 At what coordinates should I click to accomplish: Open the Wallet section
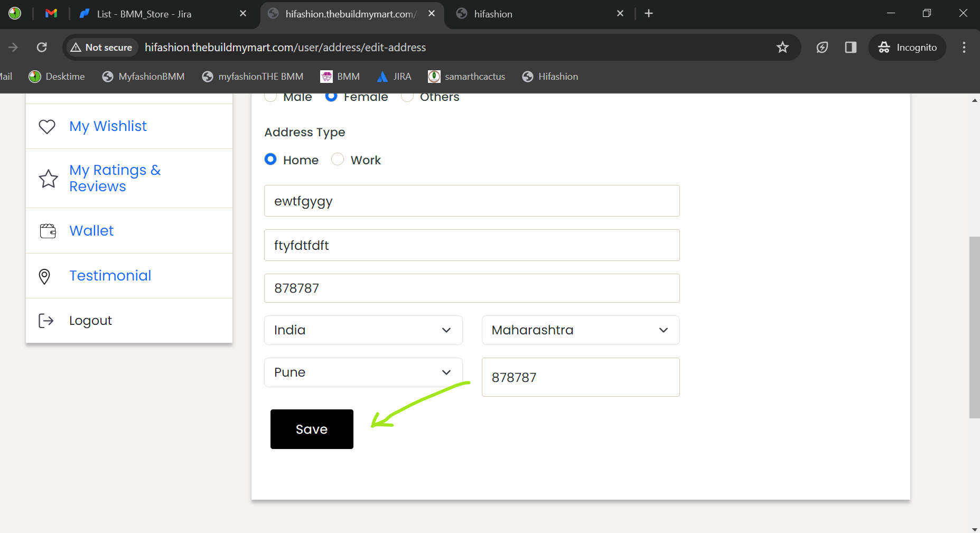pos(91,231)
